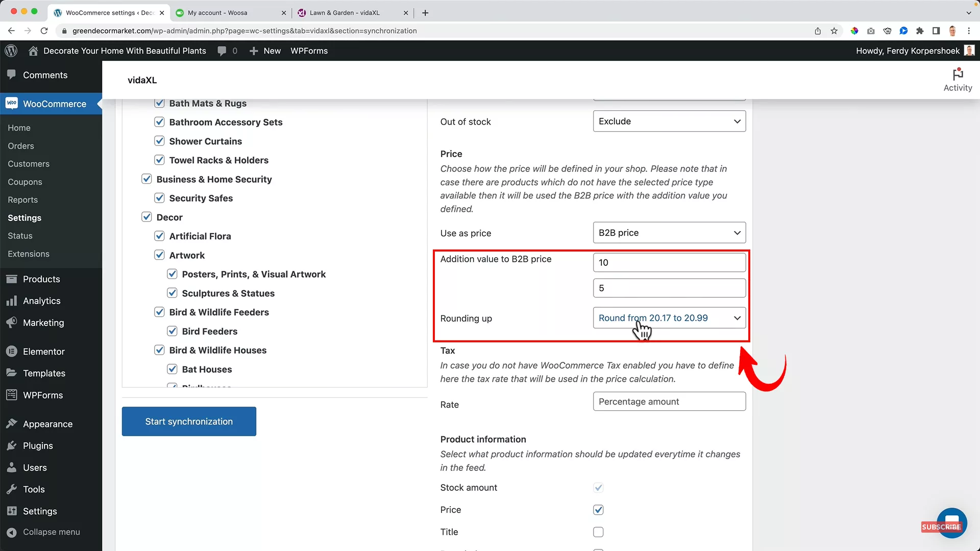Screen dimensions: 980x551
Task: Click the Marketing megaphone icon
Action: (12, 322)
